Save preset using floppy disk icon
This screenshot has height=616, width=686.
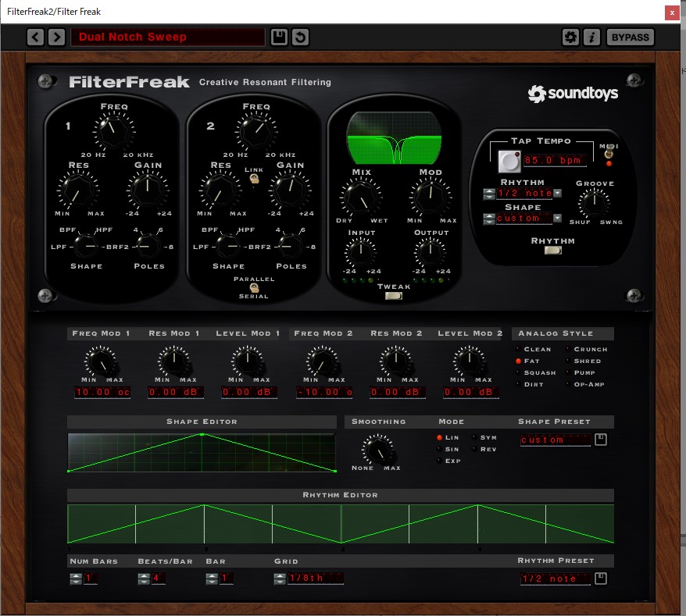(279, 37)
